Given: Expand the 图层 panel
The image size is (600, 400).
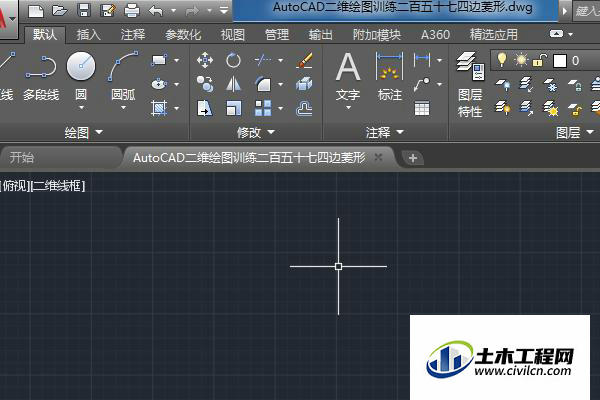Looking at the screenshot, I should [575, 132].
